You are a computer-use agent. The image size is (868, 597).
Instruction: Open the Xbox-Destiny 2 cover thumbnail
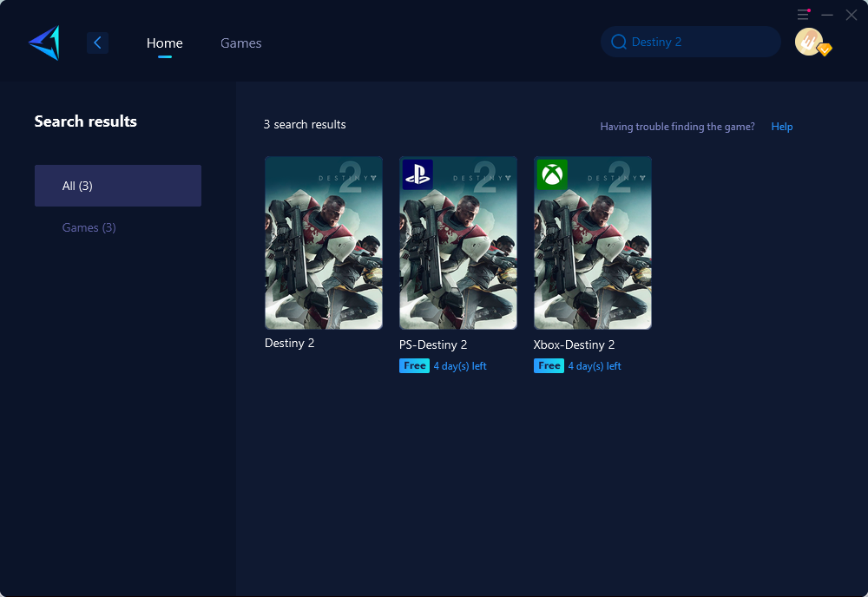592,243
